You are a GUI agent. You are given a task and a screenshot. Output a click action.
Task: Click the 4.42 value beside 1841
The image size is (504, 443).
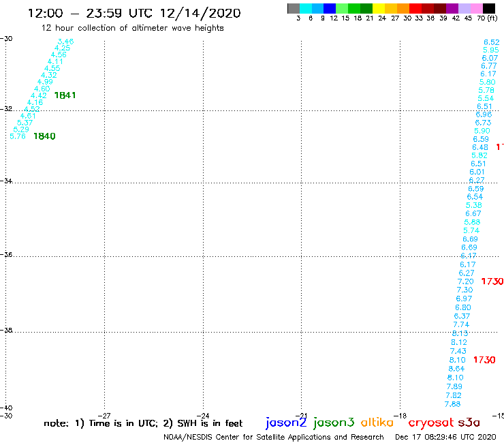[39, 95]
